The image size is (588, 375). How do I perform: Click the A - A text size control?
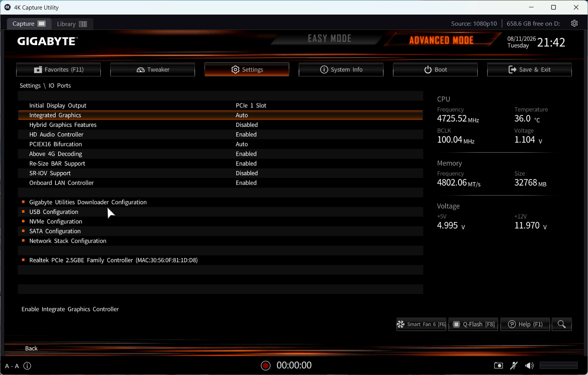click(x=12, y=366)
